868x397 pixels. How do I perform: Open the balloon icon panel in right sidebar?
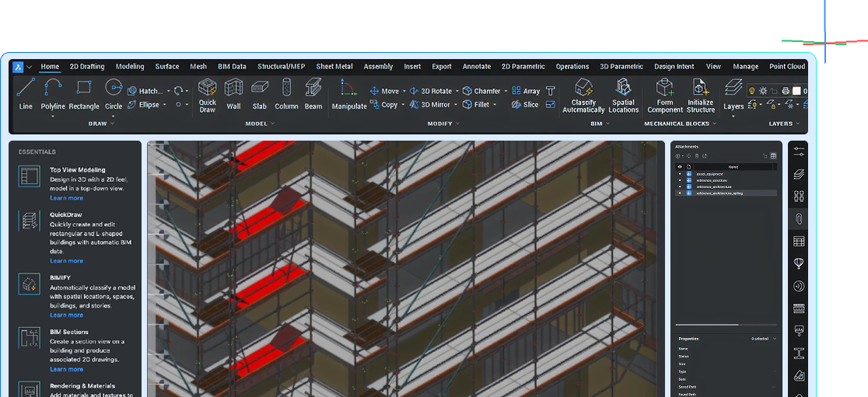coord(798,263)
